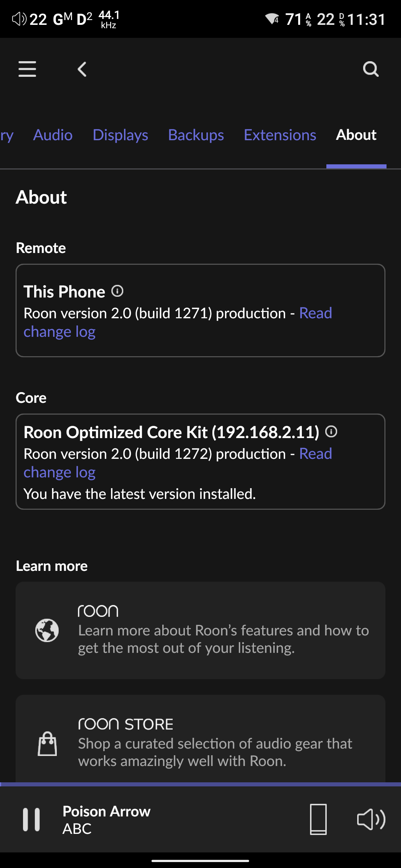Open search with the magnifier icon
The width and height of the screenshot is (401, 868).
(371, 69)
